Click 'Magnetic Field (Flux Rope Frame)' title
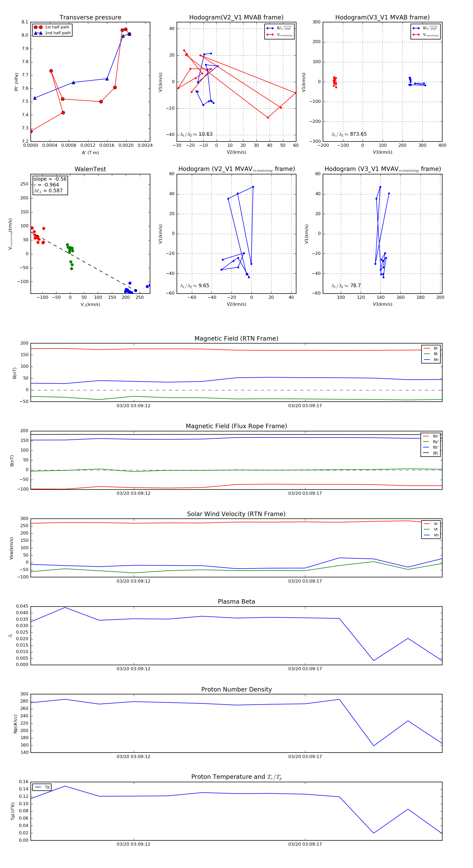The height and width of the screenshot is (868, 473). [236, 426]
